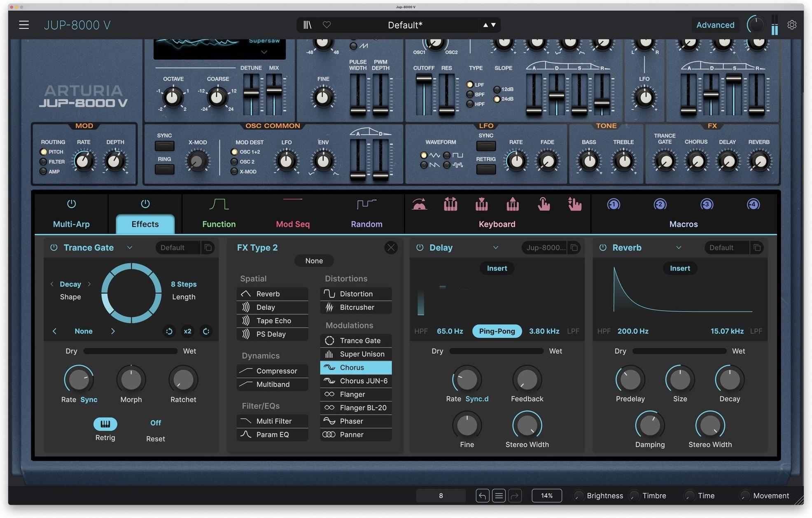Switch to the Mod Seq tab
Viewport: 812px width, 518px height.
coord(293,224)
